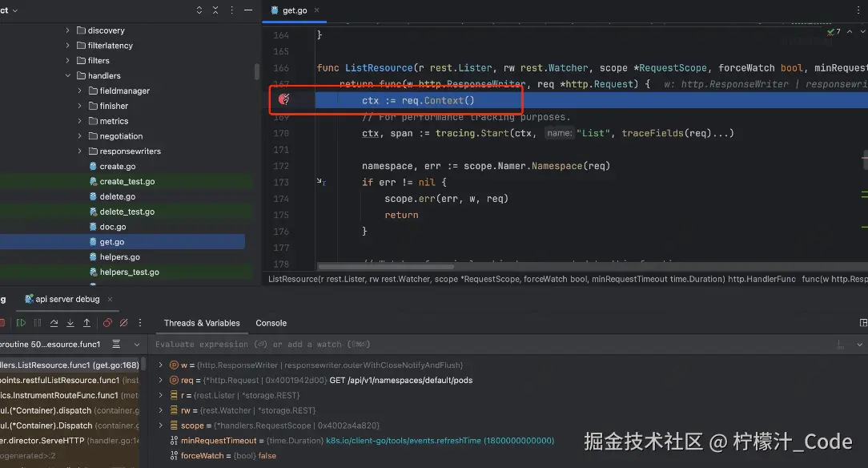Image resolution: width=868 pixels, height=468 pixels.
Task: Open create.go in project tree
Action: pos(118,166)
